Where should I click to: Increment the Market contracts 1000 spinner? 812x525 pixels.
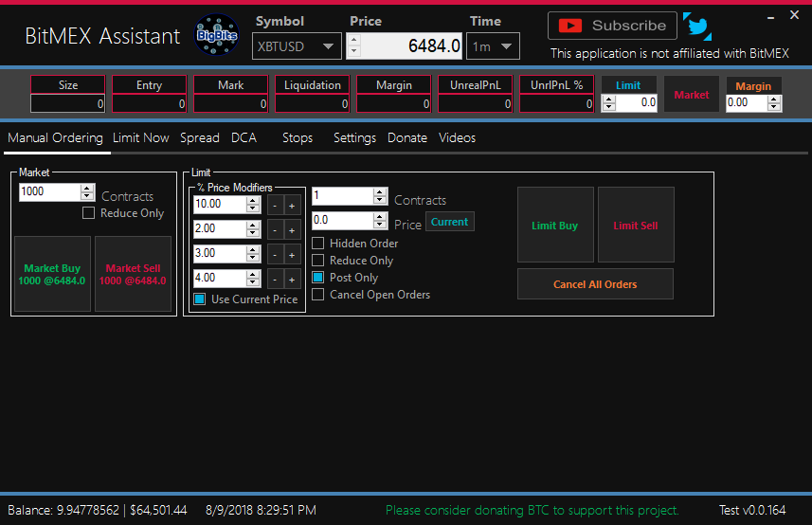(87, 188)
